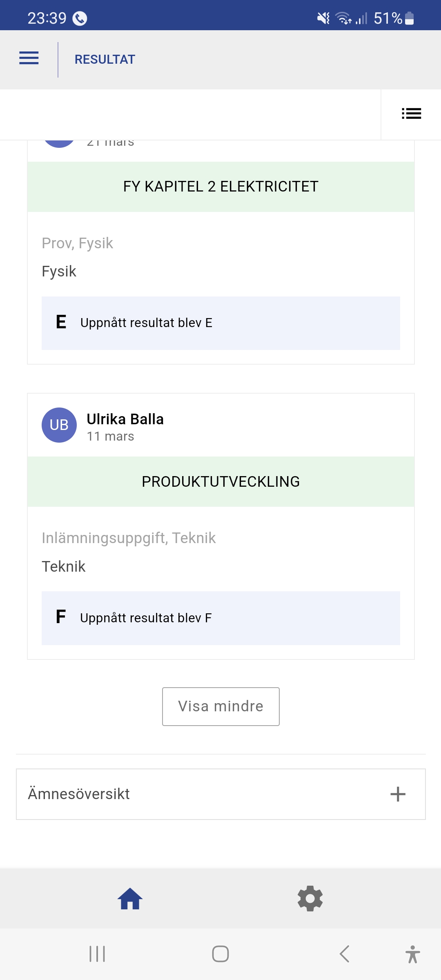Open FY KAPITEL 2 ELEKTRICITET heading
The width and height of the screenshot is (441, 980).
point(221,187)
